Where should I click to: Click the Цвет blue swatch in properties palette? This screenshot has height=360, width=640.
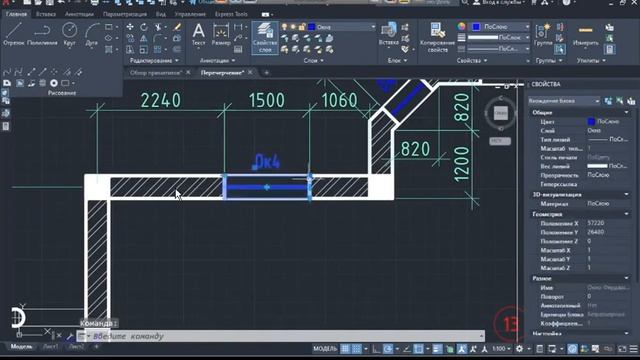tap(591, 122)
